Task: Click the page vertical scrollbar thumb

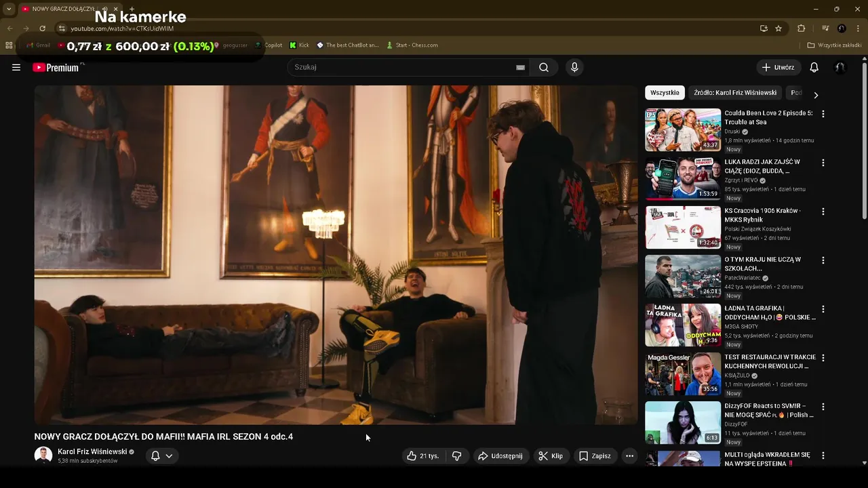Action: [x=864, y=141]
